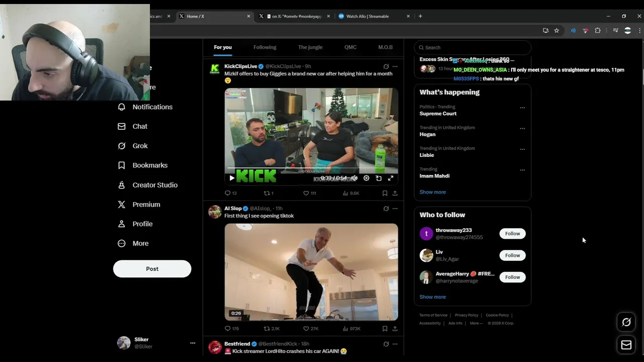Repost the AI Slop post
The image size is (644, 362).
pyautogui.click(x=272, y=329)
